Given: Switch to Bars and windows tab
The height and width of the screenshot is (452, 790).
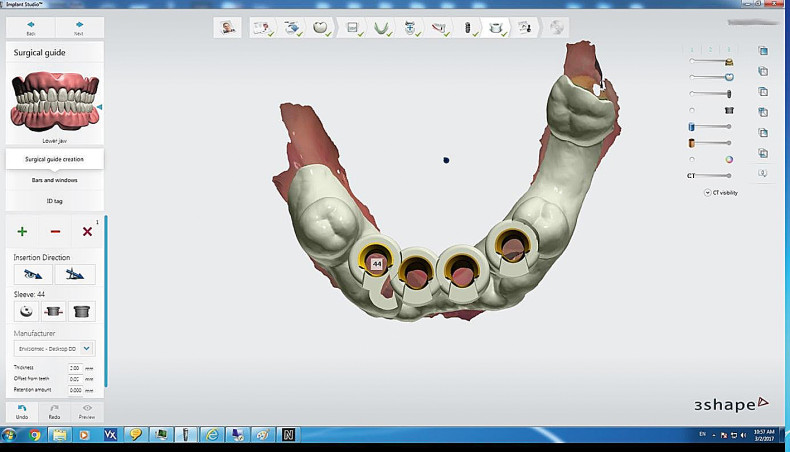Looking at the screenshot, I should point(54,180).
